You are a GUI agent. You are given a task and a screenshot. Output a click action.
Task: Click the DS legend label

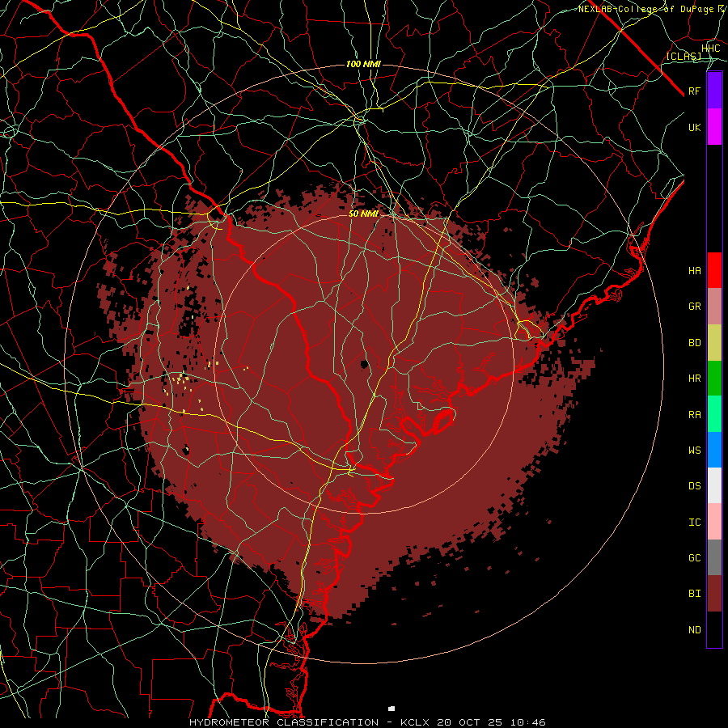pos(695,485)
